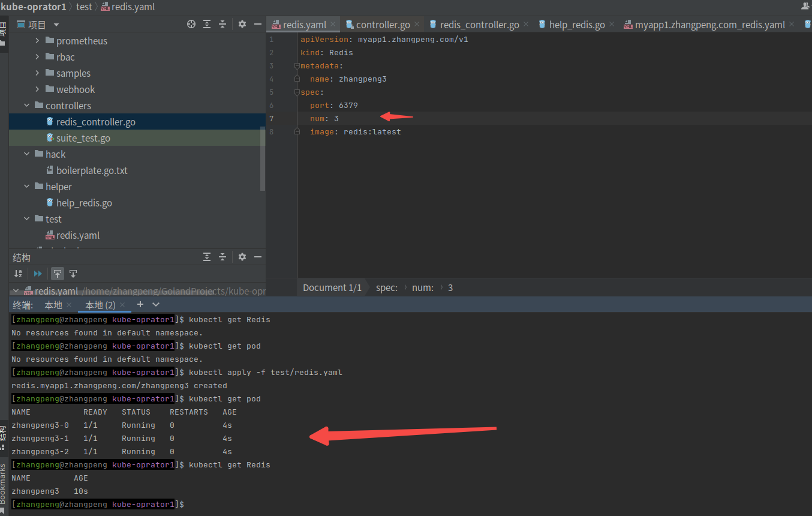Collapse the controllers folder
Viewport: 812px width, 516px height.
pyautogui.click(x=26, y=106)
